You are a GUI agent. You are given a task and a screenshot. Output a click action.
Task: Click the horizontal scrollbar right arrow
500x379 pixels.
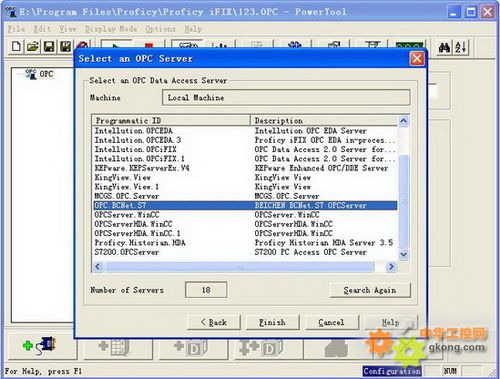click(391, 267)
